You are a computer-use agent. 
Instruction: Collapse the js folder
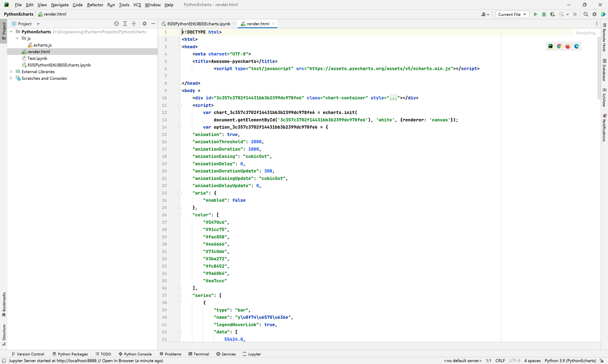click(17, 38)
